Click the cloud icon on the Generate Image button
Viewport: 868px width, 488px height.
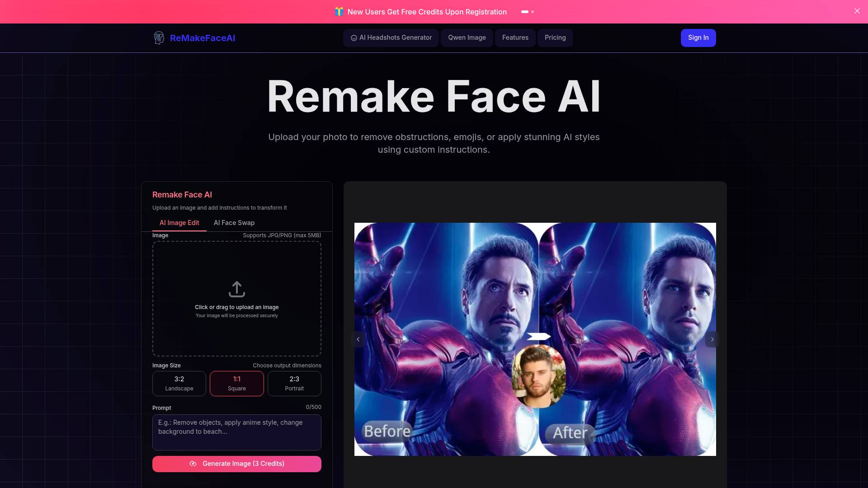point(193,464)
